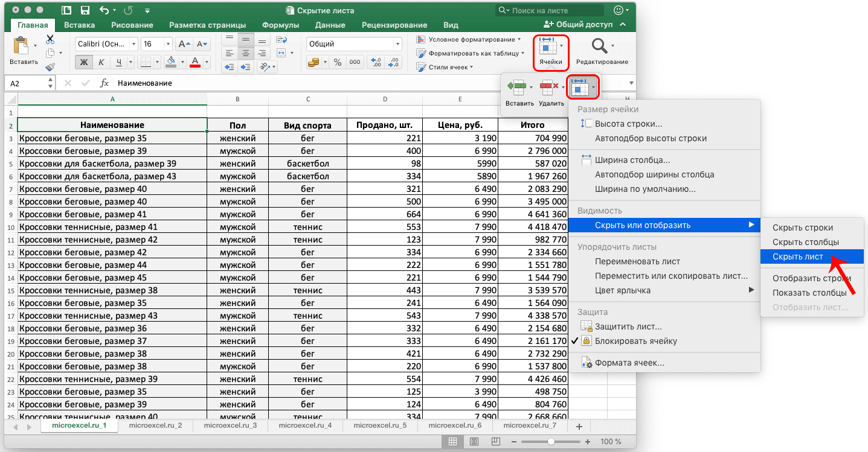Viewport: 868px width, 452px height.
Task: Click red font color A swatch
Action: 195,62
